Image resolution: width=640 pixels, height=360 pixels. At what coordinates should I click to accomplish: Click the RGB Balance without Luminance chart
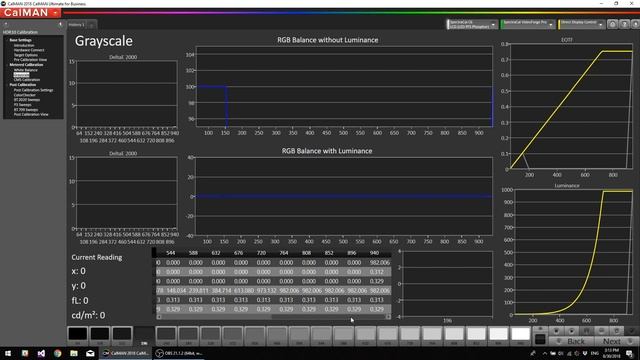[x=344, y=87]
